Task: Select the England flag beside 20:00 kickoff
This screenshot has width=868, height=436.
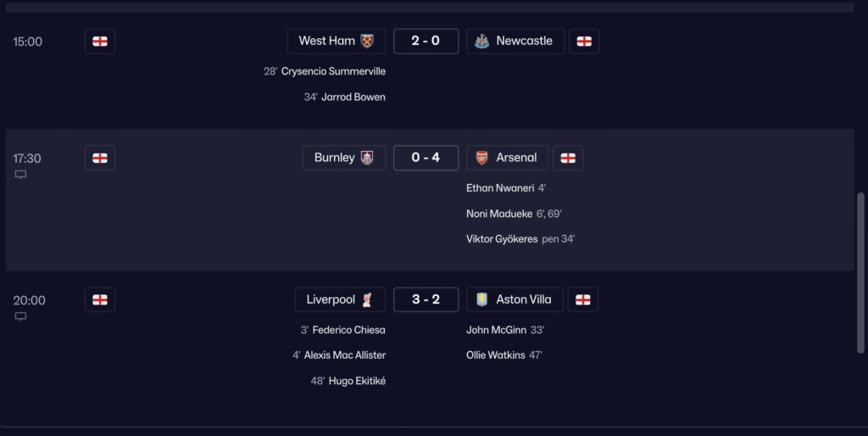Action: pos(100,299)
